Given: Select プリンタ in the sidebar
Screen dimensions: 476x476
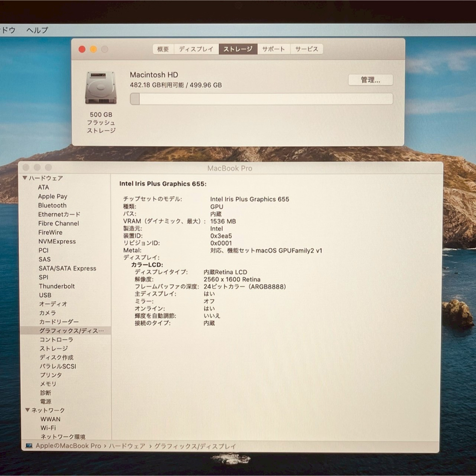Looking at the screenshot, I should pos(51,375).
